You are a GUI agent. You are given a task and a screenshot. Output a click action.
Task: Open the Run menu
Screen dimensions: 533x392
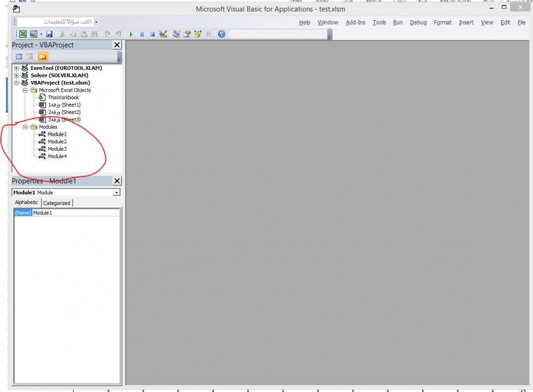pos(398,22)
